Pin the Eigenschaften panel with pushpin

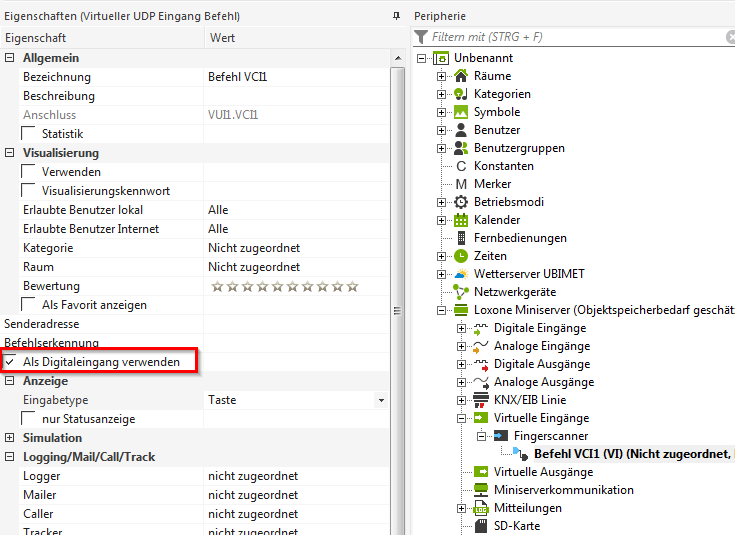click(396, 16)
